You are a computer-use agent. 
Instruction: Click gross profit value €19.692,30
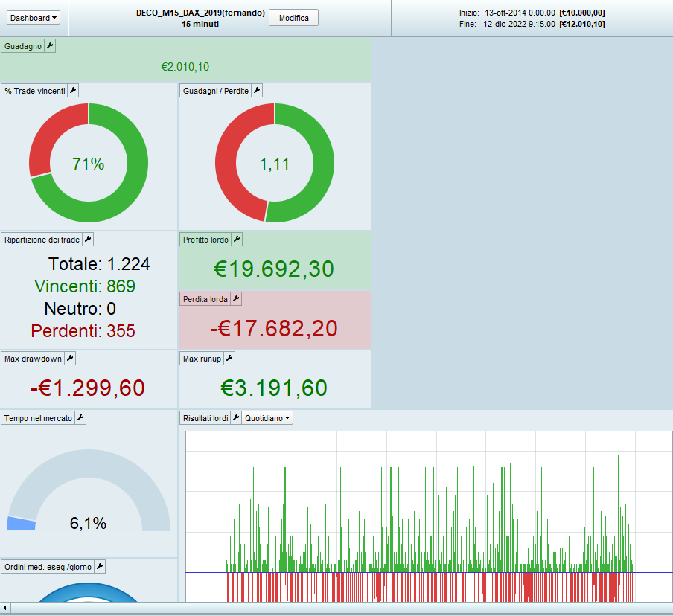(x=274, y=269)
